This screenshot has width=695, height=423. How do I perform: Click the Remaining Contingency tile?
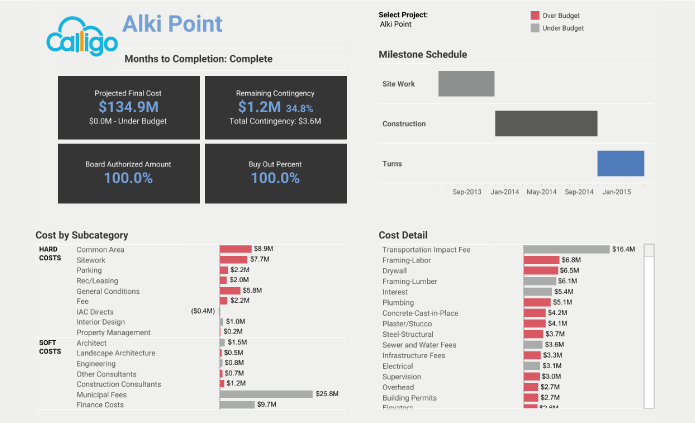(x=274, y=105)
